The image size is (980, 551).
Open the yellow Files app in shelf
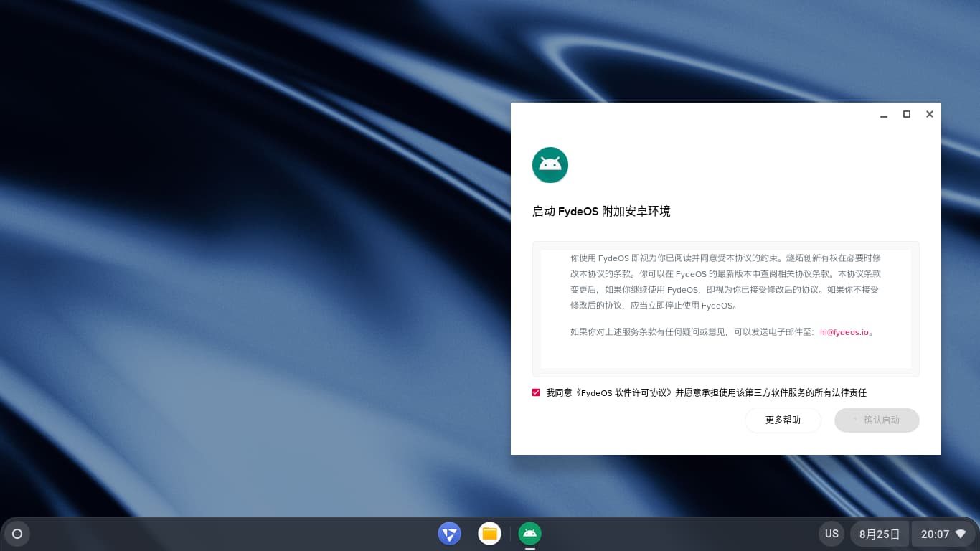point(490,534)
